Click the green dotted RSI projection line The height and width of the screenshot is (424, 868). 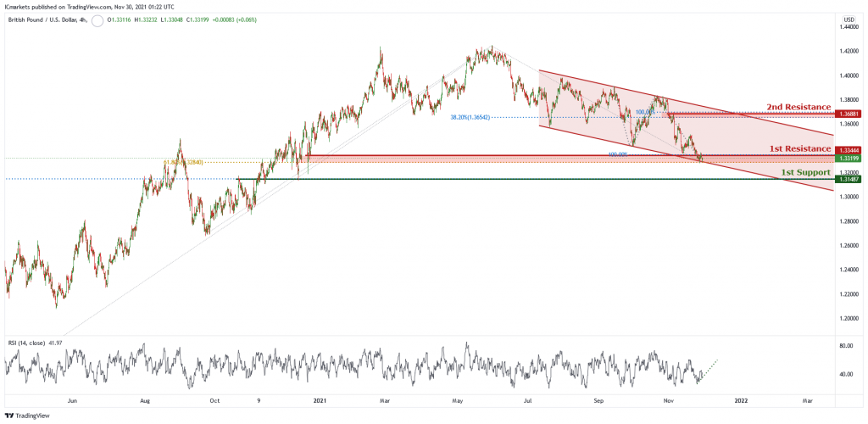click(x=709, y=368)
